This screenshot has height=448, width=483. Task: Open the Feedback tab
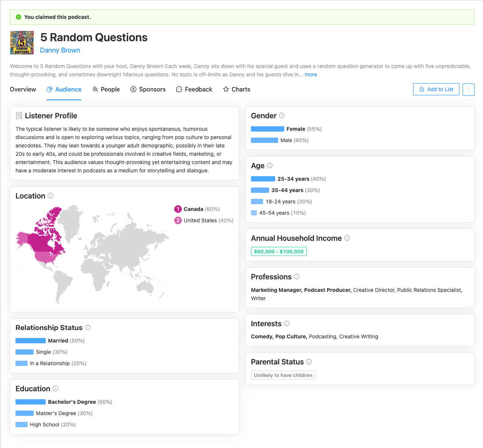pyautogui.click(x=194, y=89)
